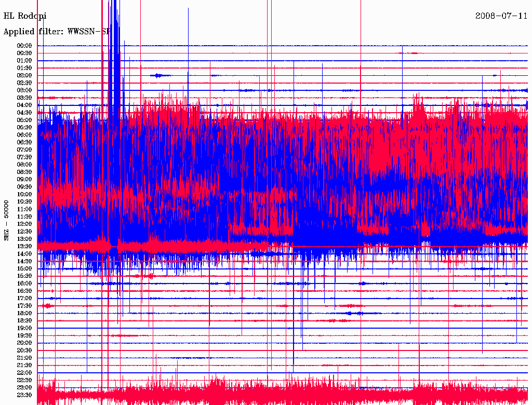Click the 08:30 time label
Viewport: 532px width, 405px height.
tap(24, 172)
